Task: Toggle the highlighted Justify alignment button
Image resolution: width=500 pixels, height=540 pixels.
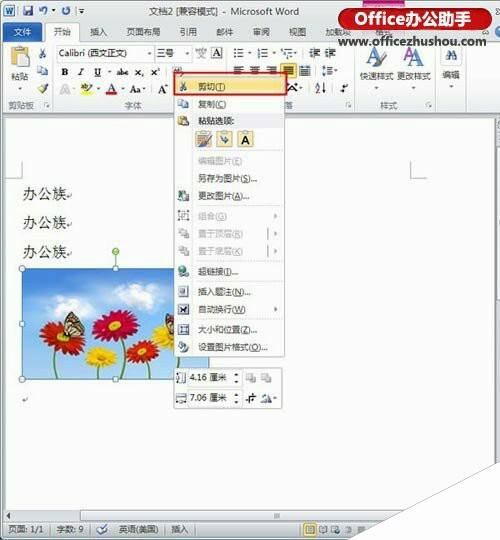Action: tap(288, 71)
